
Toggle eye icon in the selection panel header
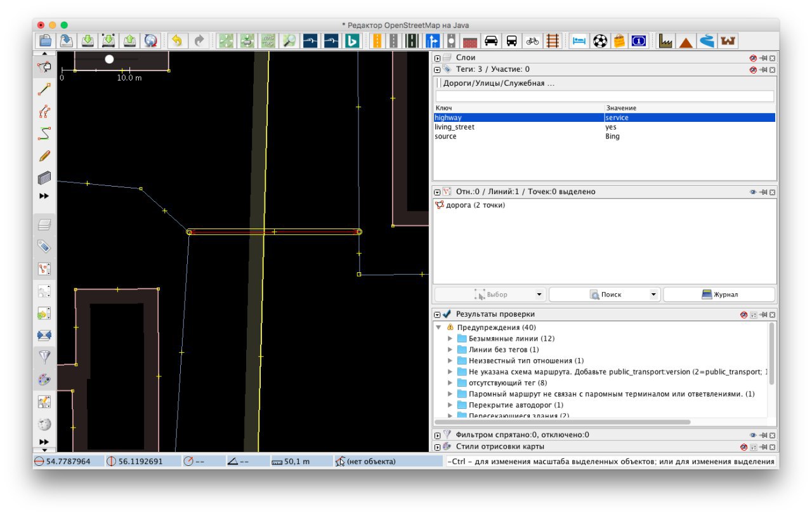point(753,192)
